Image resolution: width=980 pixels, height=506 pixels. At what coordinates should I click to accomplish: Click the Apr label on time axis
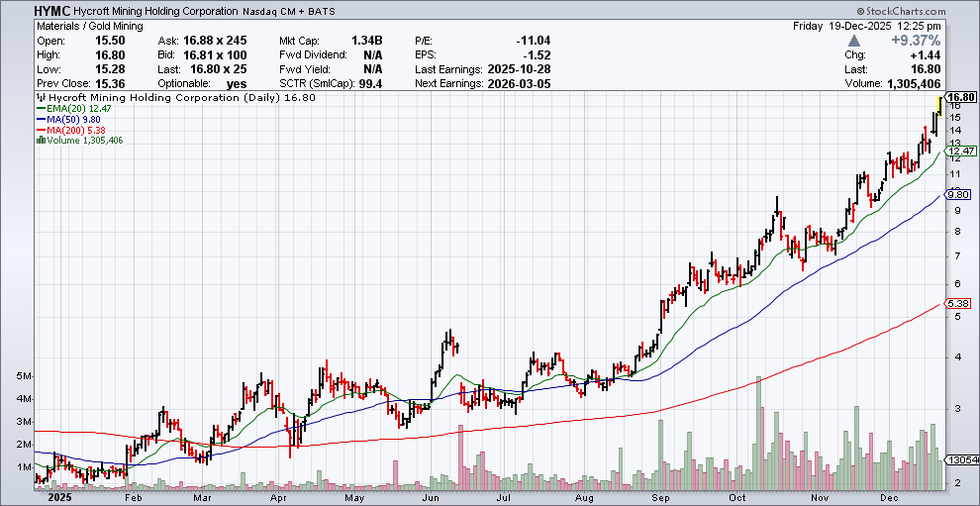coord(279,498)
